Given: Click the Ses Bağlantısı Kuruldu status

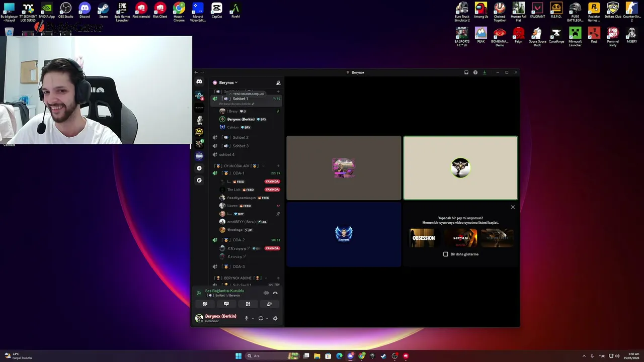Looking at the screenshot, I should tap(224, 291).
